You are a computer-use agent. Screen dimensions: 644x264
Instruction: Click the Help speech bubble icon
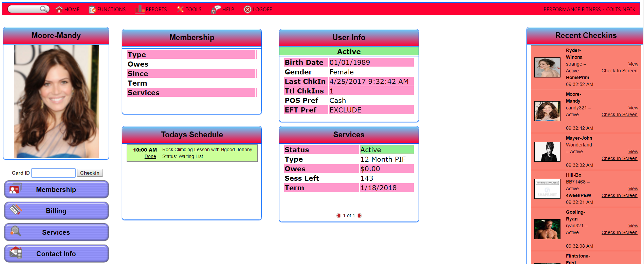click(x=216, y=10)
